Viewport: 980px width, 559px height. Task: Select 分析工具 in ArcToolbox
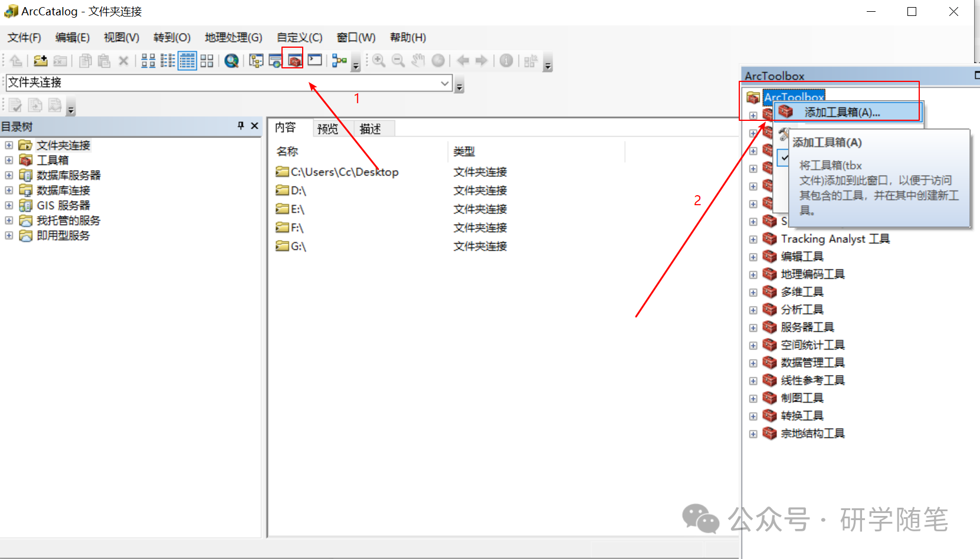[x=802, y=310]
